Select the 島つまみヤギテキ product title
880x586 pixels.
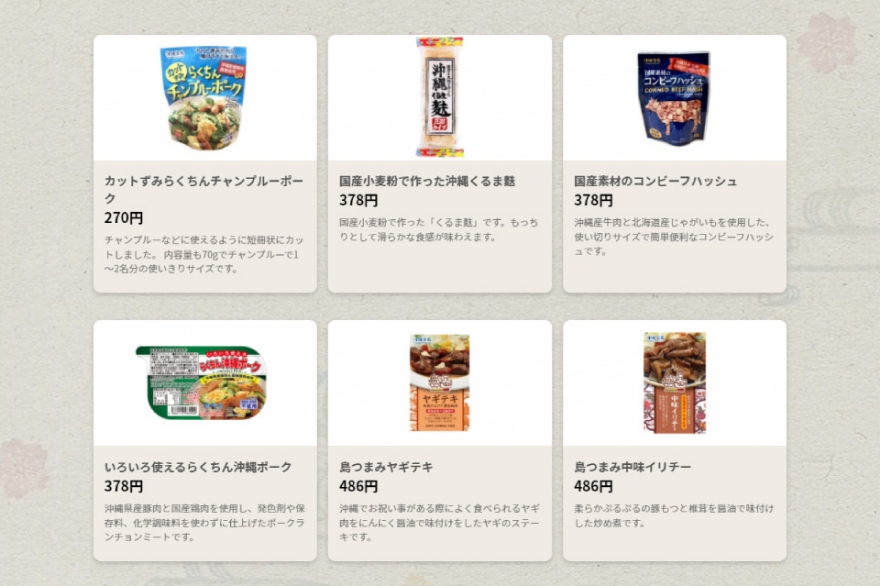click(386, 466)
